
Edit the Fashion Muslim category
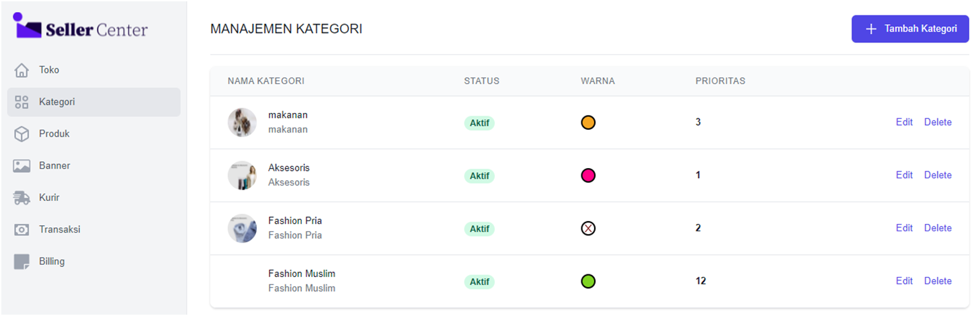point(904,281)
